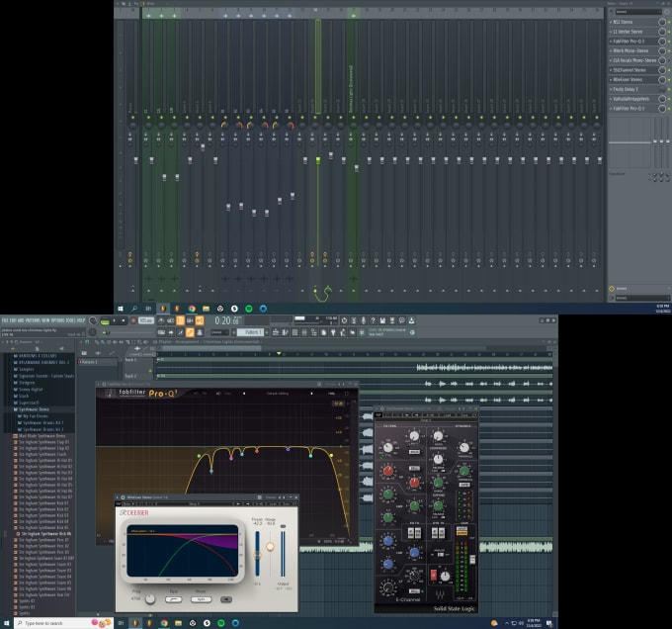Expand the Fruity Delay 3 slot menu arrow
Screen dimensions: 672x629
[611, 89]
